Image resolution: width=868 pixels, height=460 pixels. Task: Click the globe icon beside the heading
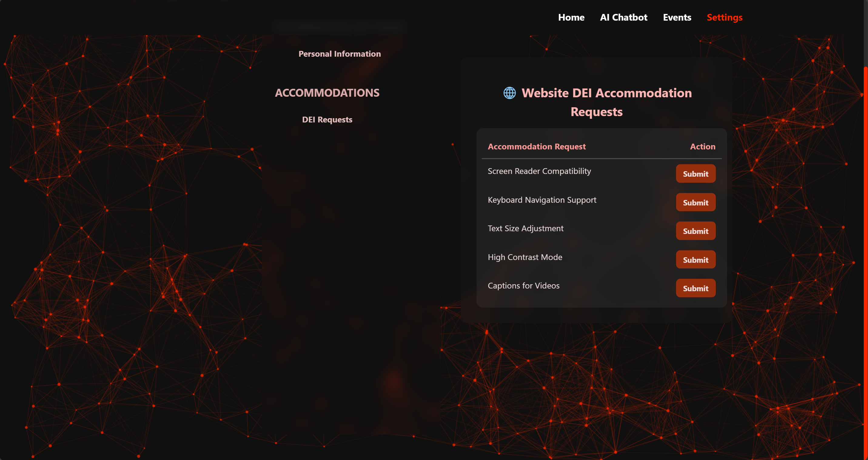[509, 93]
